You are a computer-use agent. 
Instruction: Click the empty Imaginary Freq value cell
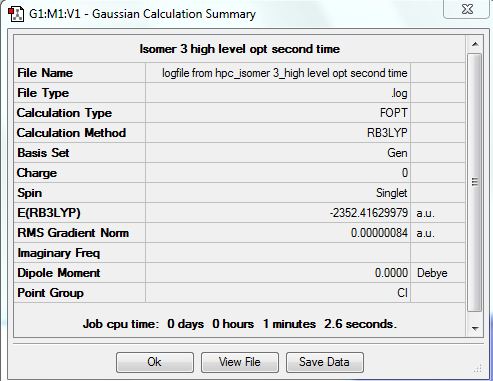[x=278, y=253]
